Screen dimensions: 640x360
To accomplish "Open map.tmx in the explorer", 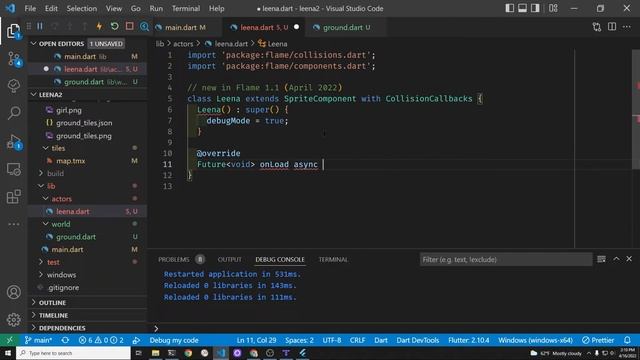I will [88, 161].
